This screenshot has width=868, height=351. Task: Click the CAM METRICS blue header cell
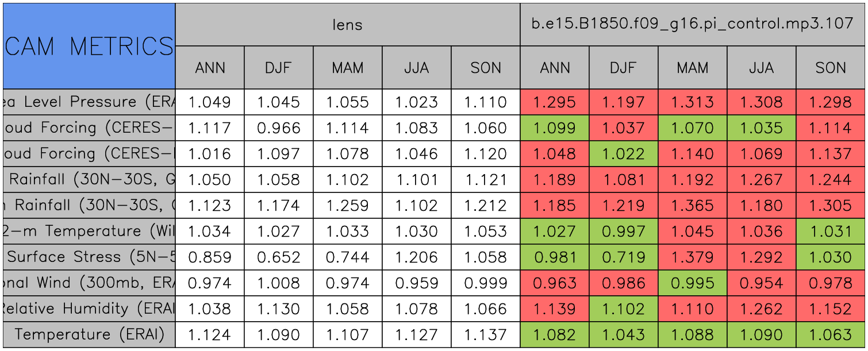pyautogui.click(x=89, y=46)
